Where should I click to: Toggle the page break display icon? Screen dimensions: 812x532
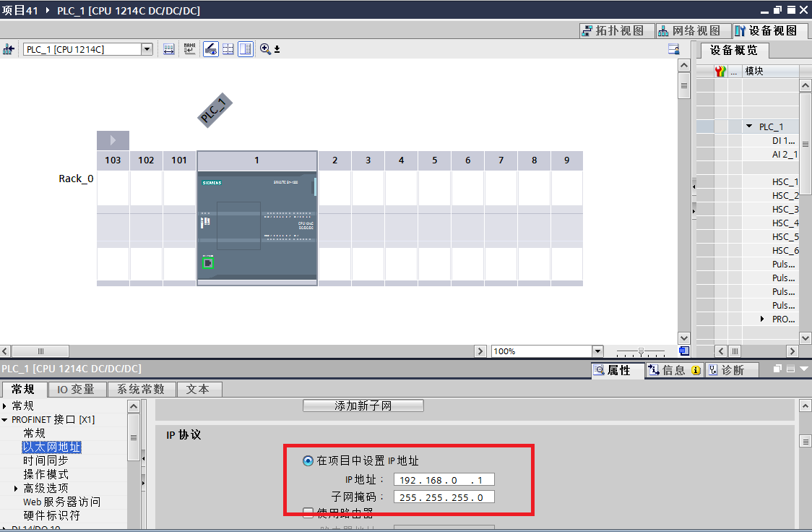coord(228,49)
